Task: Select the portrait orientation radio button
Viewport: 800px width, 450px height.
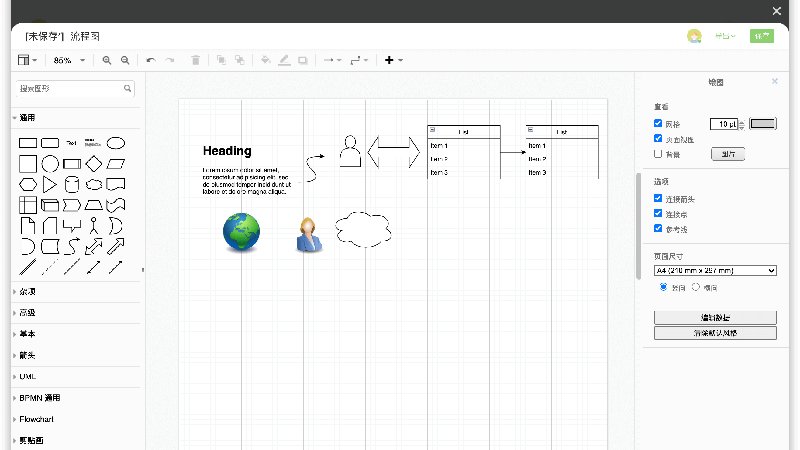Action: [663, 287]
